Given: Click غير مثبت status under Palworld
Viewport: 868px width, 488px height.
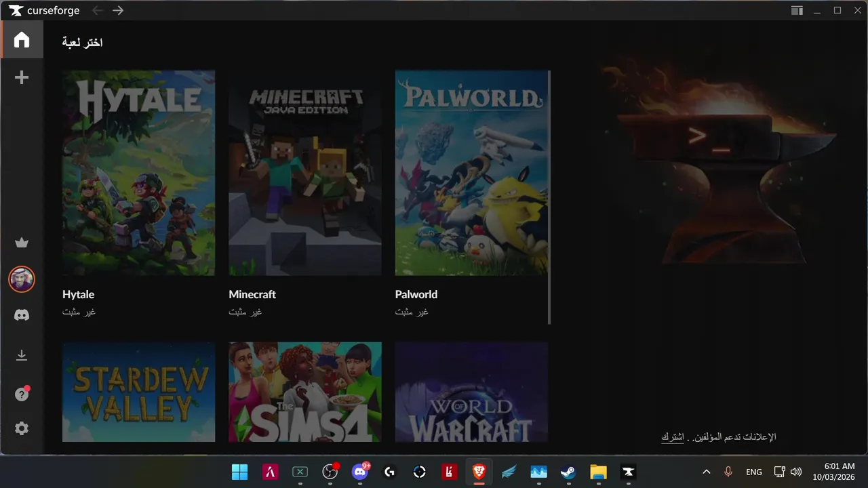Looking at the screenshot, I should coord(412,312).
